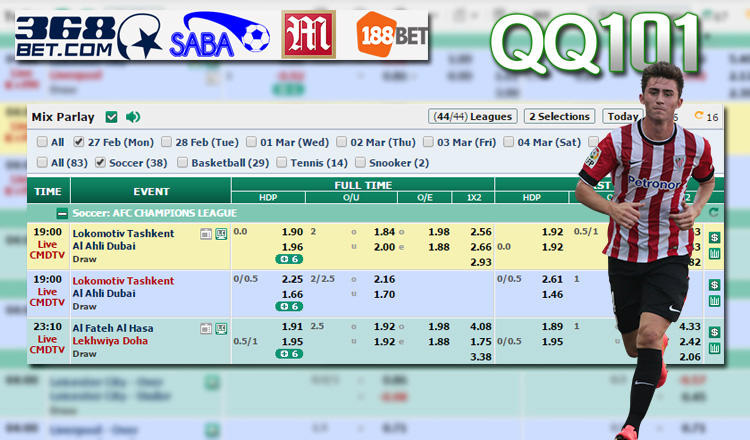This screenshot has height=440, width=750.
Task: Pick the 1.75 odds for Lekhwiya Doha
Action: pos(481,341)
